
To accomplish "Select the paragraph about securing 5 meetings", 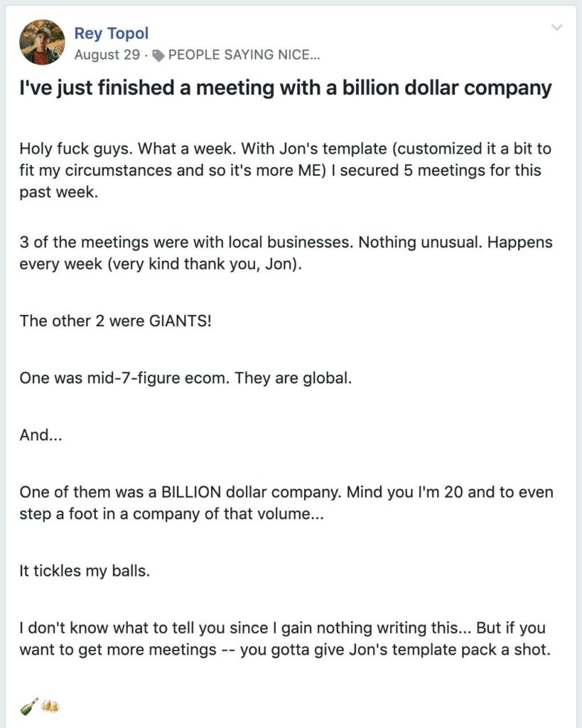I will [x=286, y=170].
